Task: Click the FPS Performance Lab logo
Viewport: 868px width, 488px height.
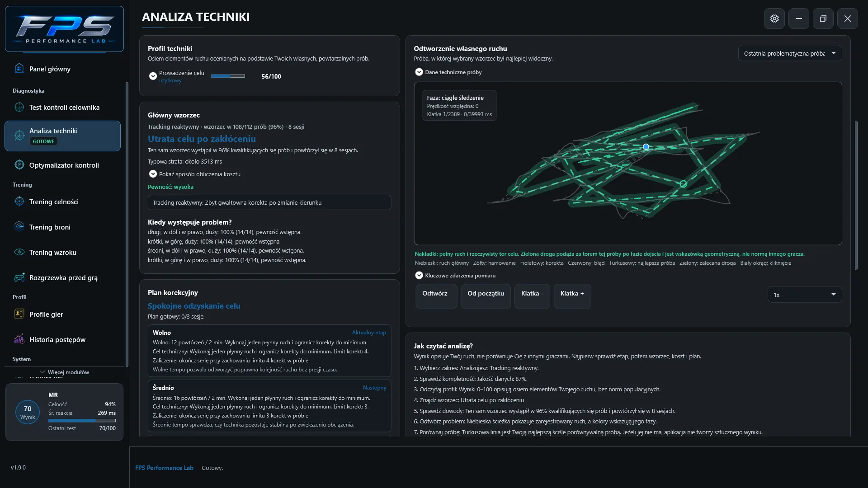Action: click(x=64, y=29)
